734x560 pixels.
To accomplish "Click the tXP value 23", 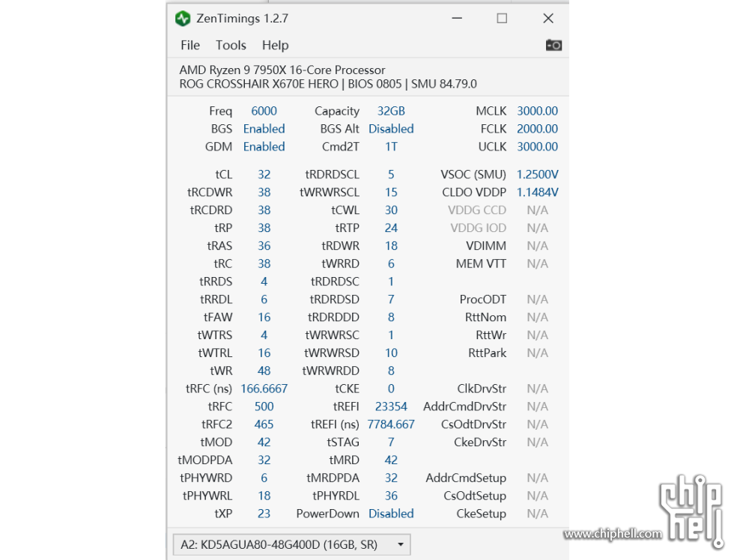I will tap(264, 514).
